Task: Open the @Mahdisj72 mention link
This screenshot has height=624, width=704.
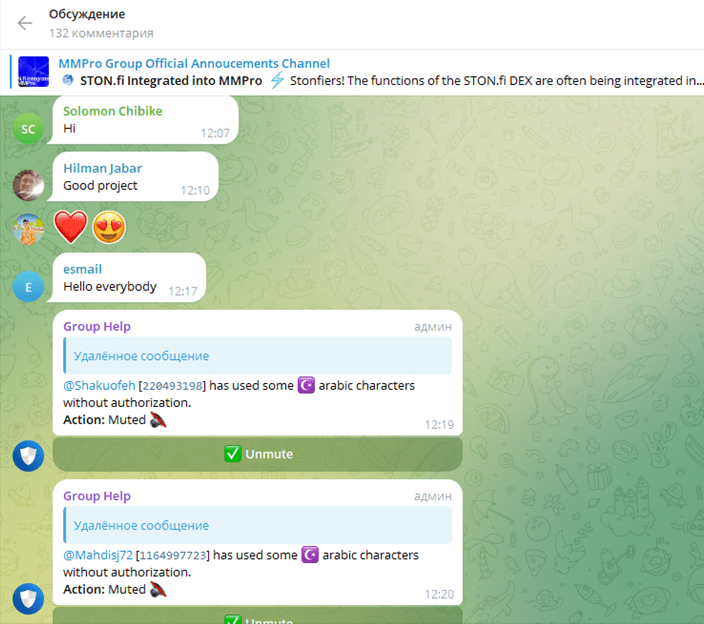Action: point(98,555)
